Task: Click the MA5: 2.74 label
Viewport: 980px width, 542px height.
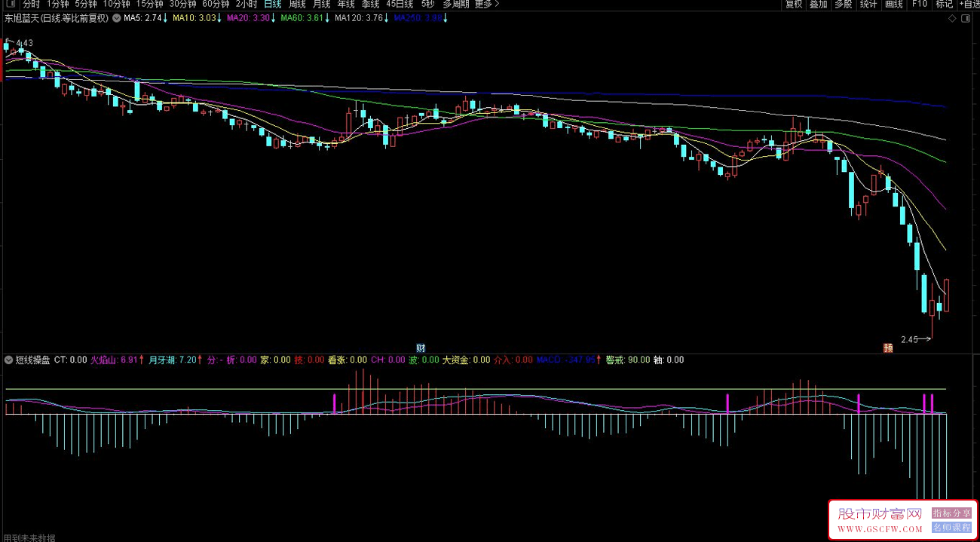Action: click(x=145, y=17)
